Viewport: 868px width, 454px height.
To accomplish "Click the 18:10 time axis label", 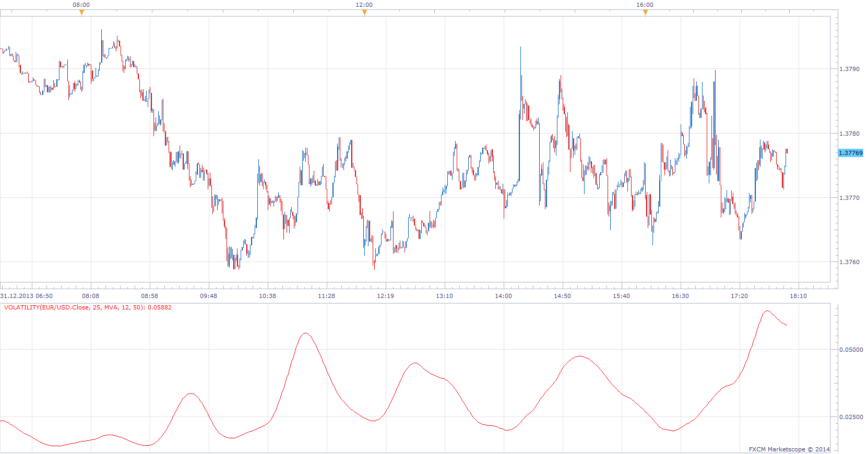I will pyautogui.click(x=799, y=296).
